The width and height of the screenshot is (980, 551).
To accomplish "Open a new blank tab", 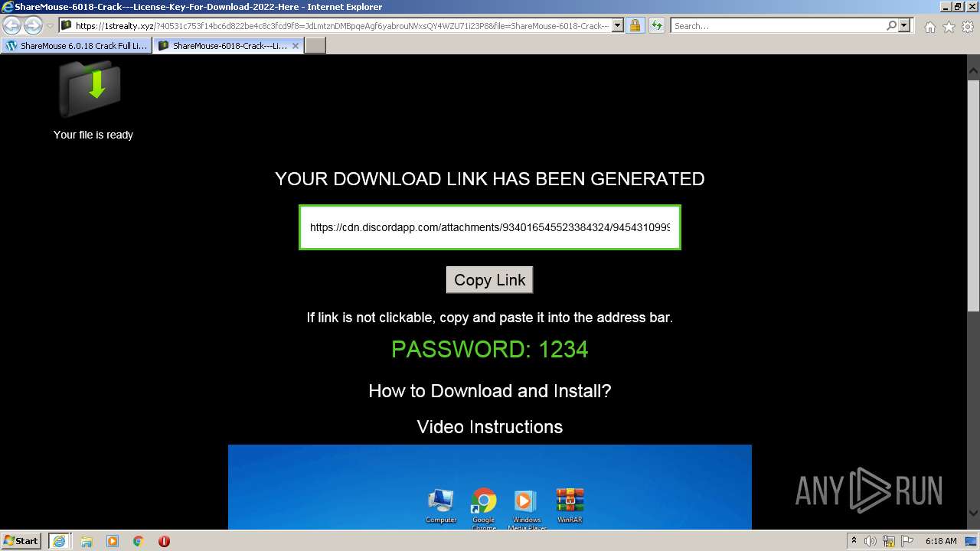I will (315, 46).
